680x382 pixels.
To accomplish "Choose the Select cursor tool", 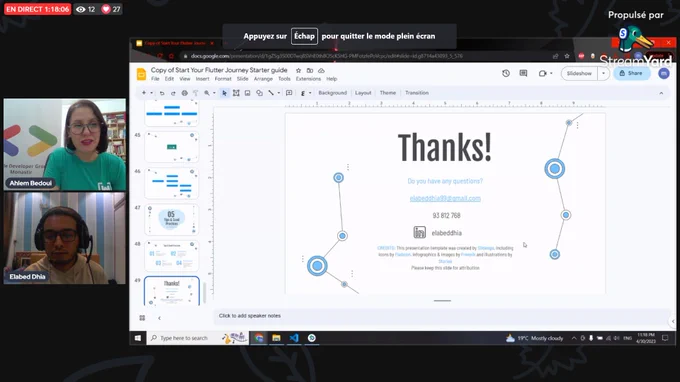I will (224, 93).
